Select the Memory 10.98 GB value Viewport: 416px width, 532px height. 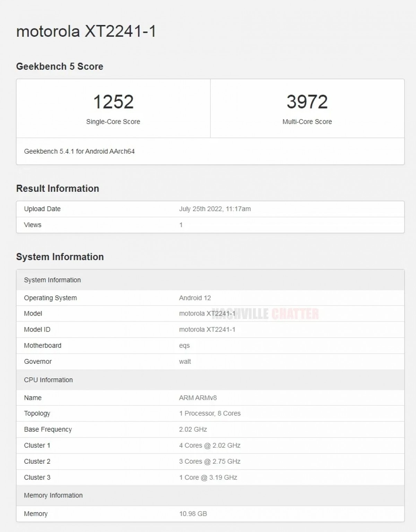click(193, 514)
